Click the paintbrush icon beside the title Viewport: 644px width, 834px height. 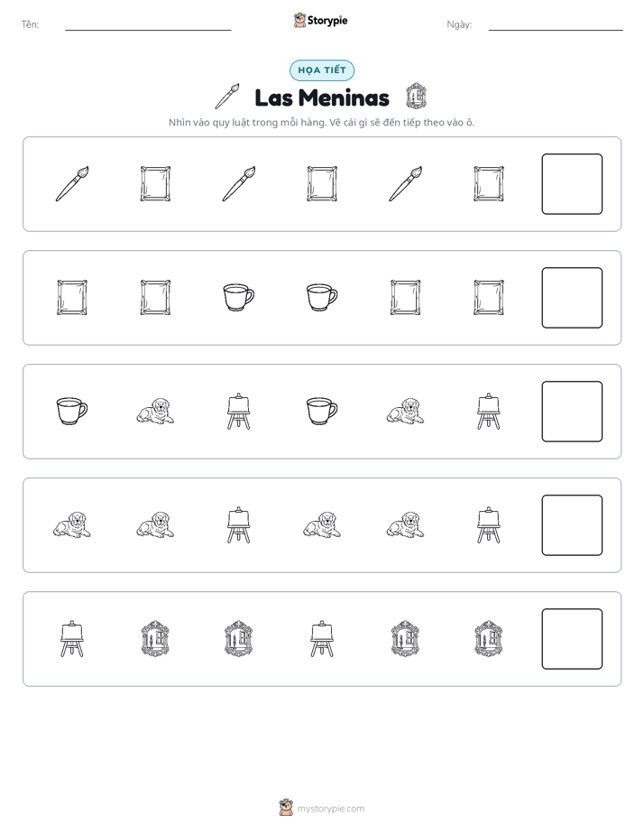tap(227, 97)
